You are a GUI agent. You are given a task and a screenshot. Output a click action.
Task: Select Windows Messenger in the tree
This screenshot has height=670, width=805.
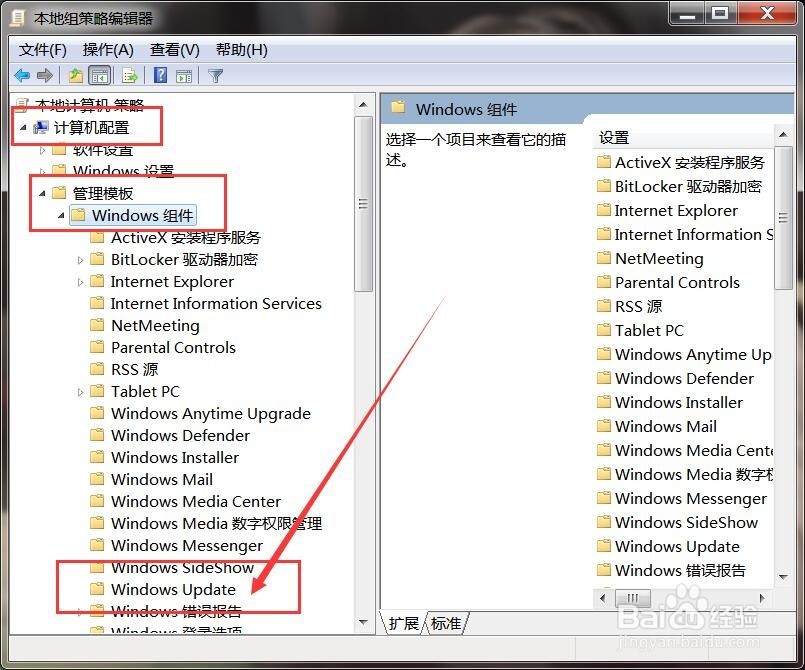click(187, 545)
